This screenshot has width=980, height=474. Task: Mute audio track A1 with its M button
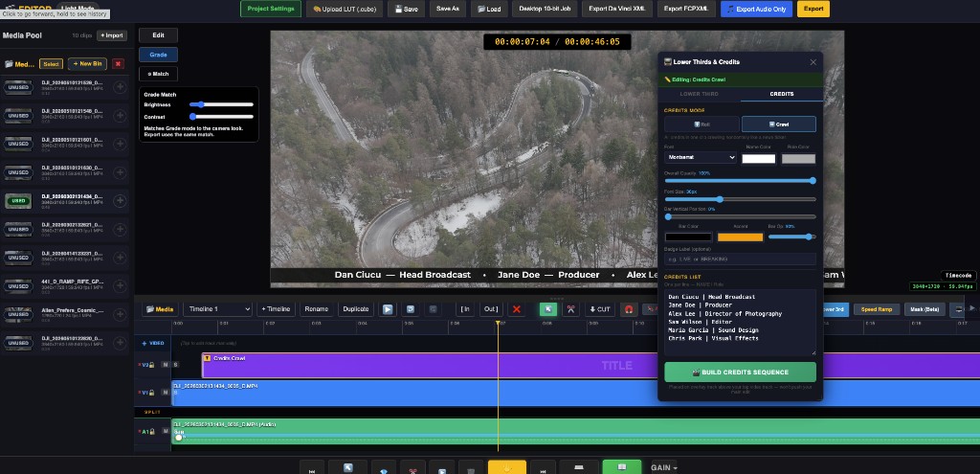coord(166,431)
